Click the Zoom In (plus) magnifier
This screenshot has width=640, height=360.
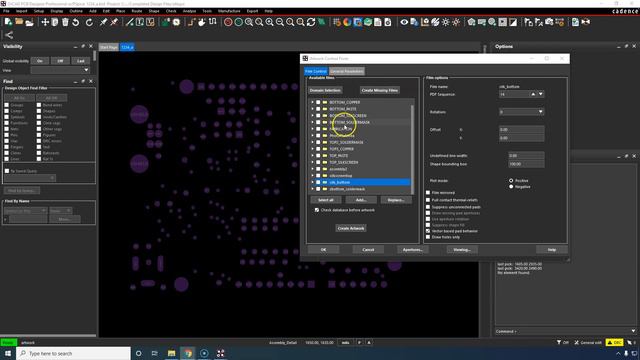coord(269,22)
